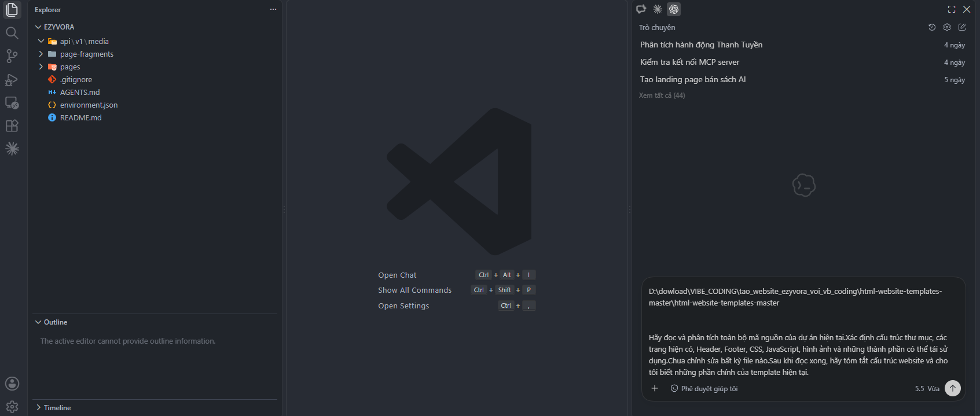
Task: Click the outline information message text
Action: coord(128,341)
